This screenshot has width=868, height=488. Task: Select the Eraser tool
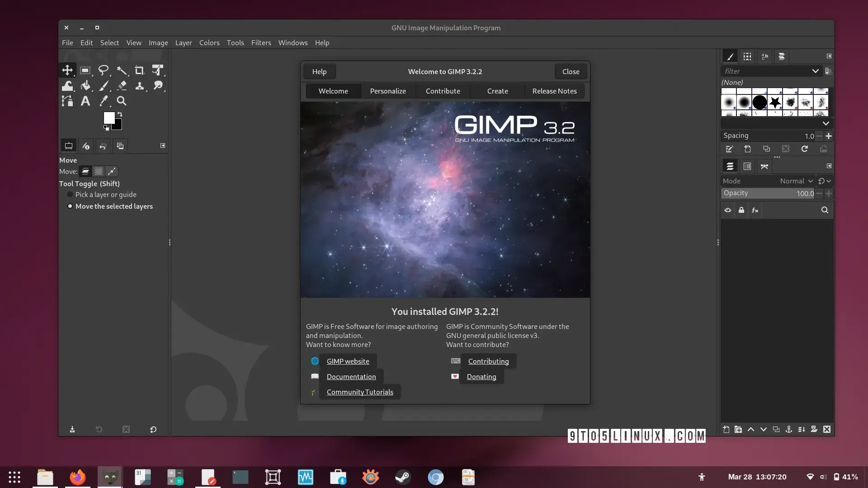pos(122,86)
